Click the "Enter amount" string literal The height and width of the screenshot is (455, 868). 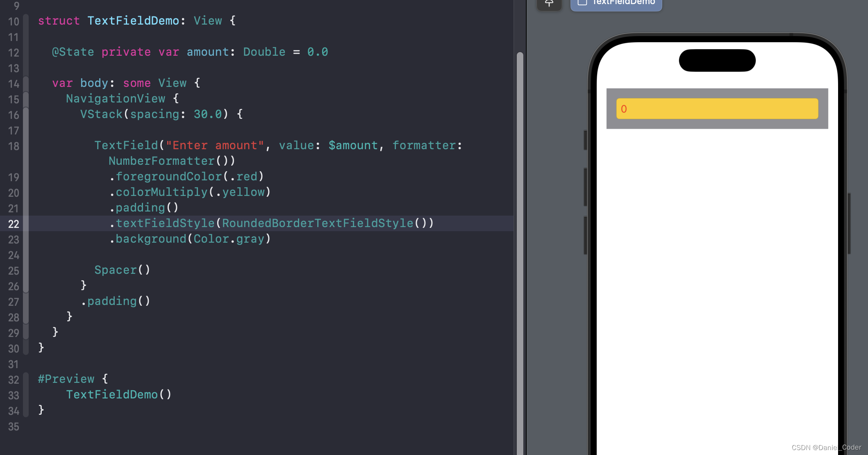pos(215,145)
